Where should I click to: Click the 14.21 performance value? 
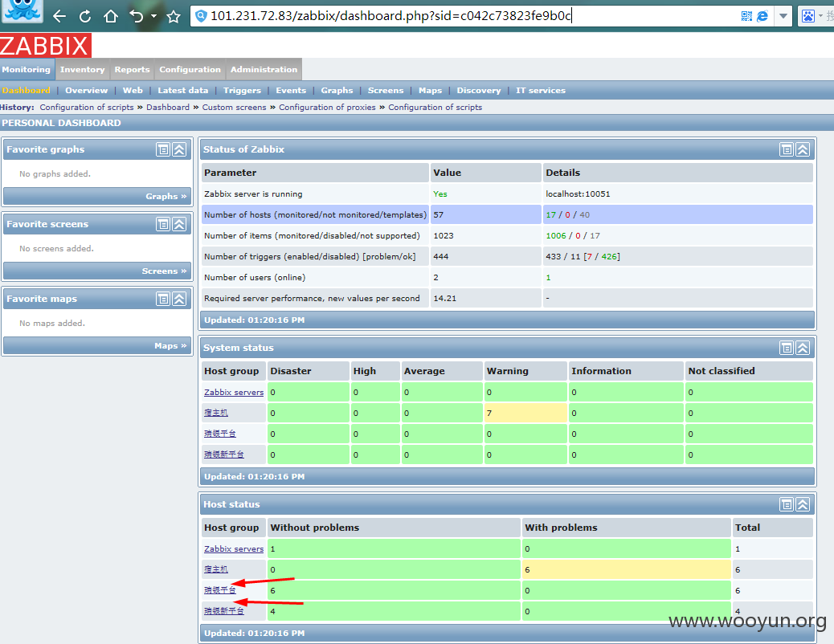pos(444,299)
